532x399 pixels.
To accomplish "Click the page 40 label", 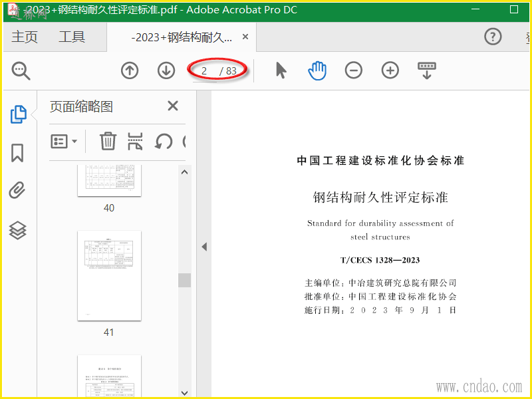I will (108, 207).
